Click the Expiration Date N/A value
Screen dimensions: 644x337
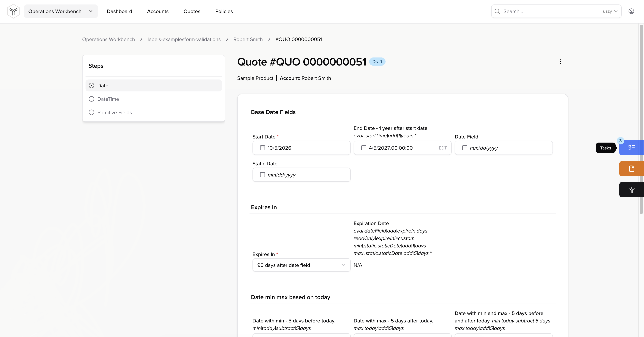tap(358, 265)
